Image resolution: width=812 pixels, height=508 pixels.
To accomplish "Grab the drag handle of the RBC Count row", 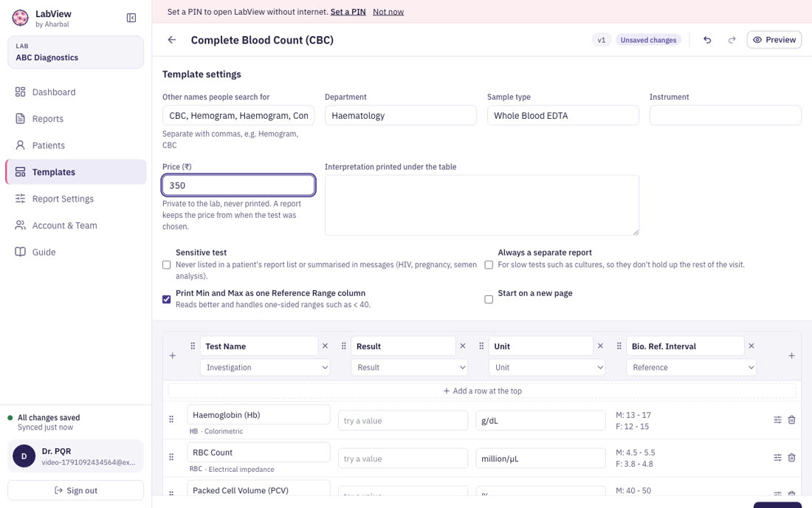I will 171,457.
